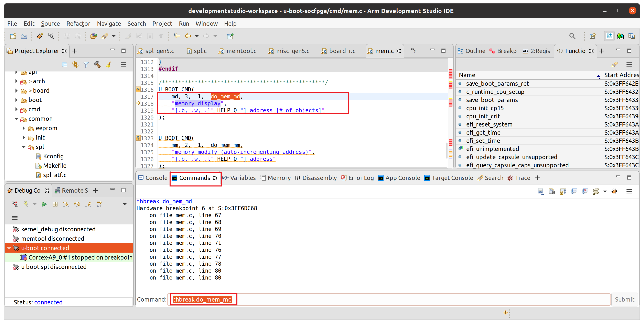Expand the arch folder

tap(16, 81)
